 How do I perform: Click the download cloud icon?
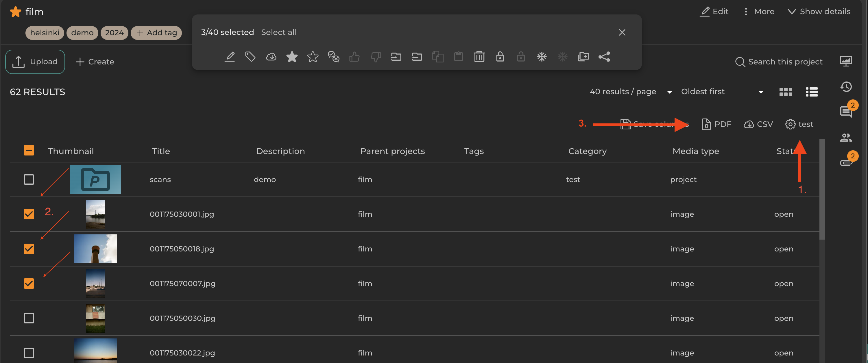point(271,57)
